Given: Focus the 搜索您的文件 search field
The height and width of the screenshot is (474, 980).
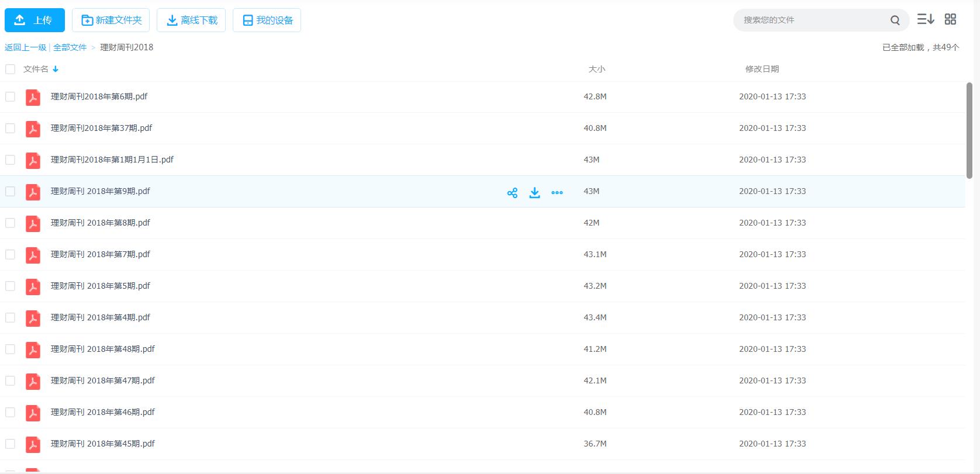Looking at the screenshot, I should 813,20.
